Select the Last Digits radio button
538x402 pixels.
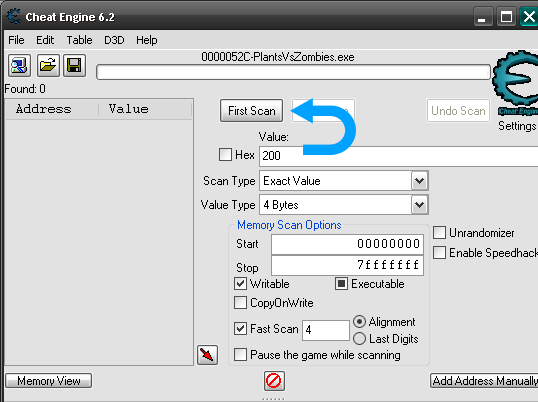pos(359,339)
